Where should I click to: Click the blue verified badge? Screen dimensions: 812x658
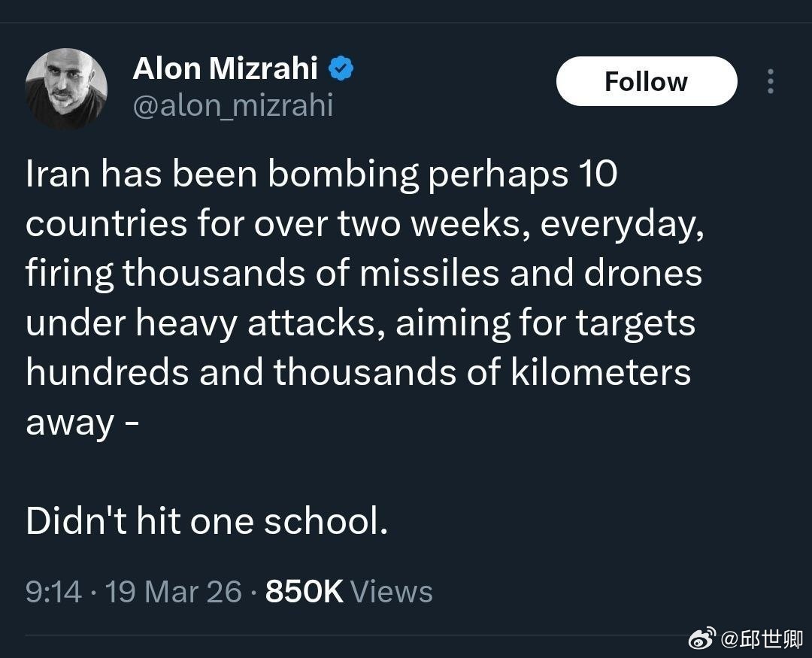pos(342,69)
